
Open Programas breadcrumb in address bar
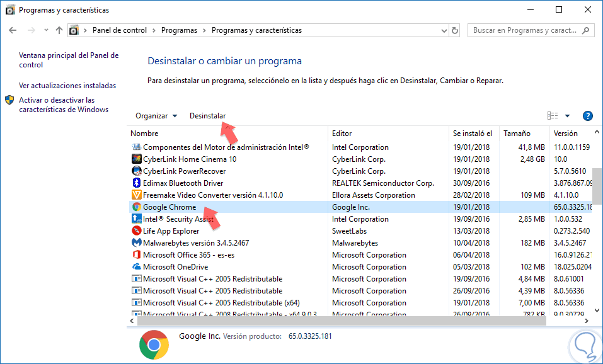[179, 30]
